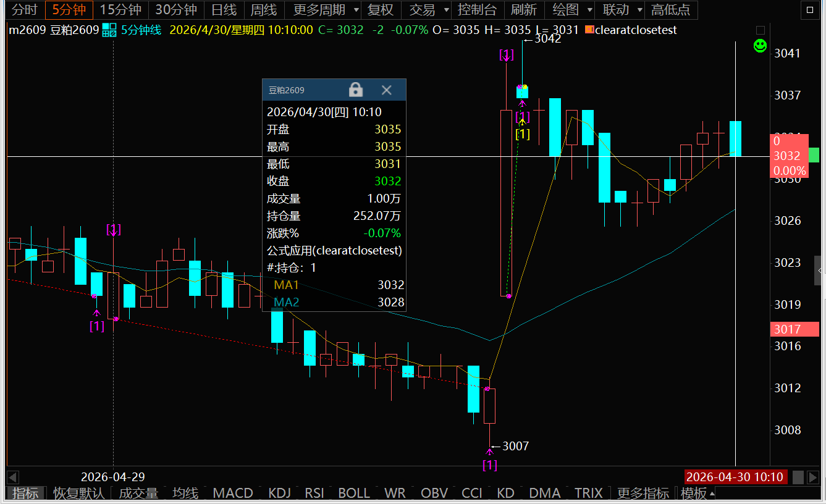Screen dimensions: 826x504
Task: Click the cyan grid icon beside 豆粕2609
Action: point(109,30)
